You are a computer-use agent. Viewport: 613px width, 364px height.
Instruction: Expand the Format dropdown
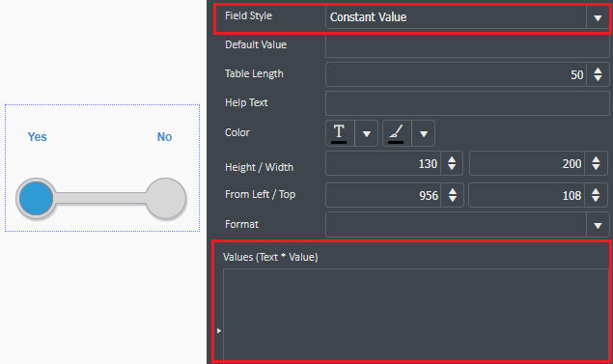tap(598, 225)
